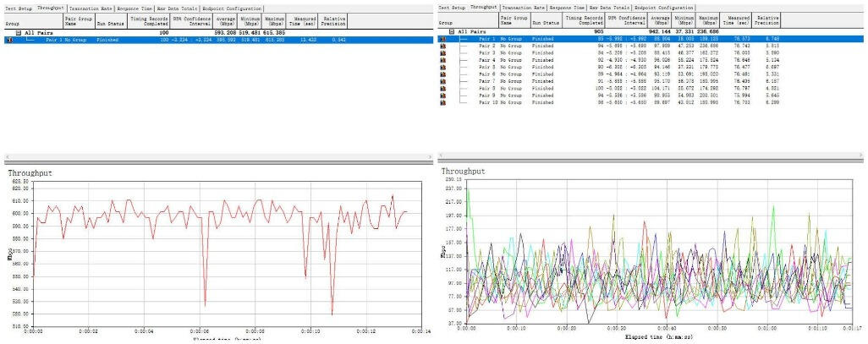The height and width of the screenshot is (344, 868).
Task: Click Run Status column header in right window
Action: [545, 20]
